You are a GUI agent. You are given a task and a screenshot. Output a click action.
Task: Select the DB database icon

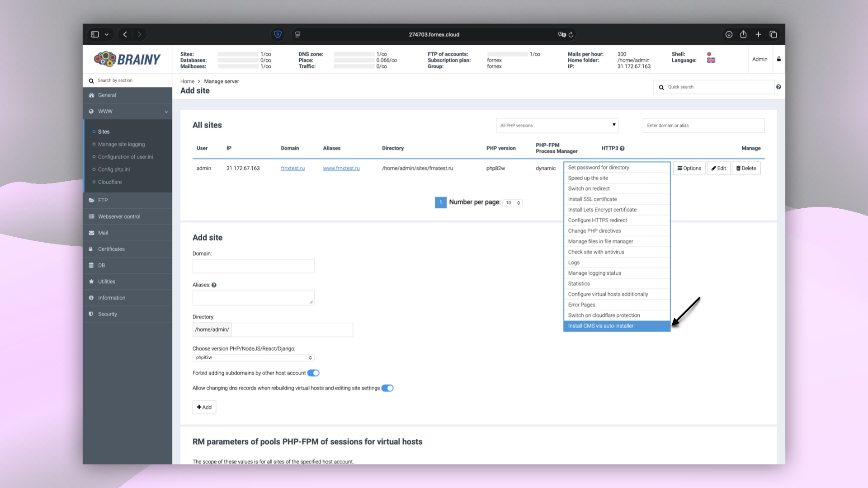coord(92,265)
